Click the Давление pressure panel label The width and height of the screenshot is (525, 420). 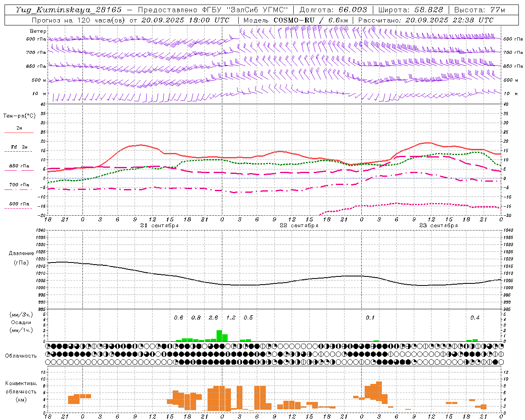coord(21,253)
